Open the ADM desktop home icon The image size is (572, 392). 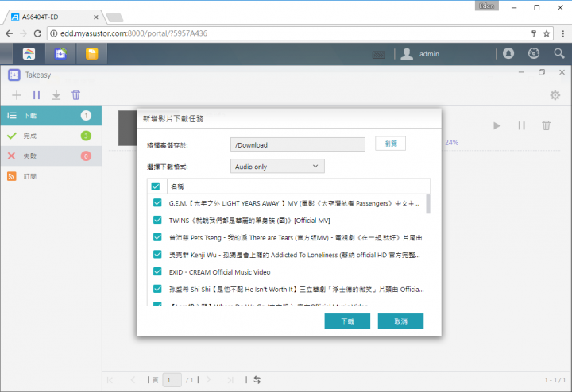29,54
